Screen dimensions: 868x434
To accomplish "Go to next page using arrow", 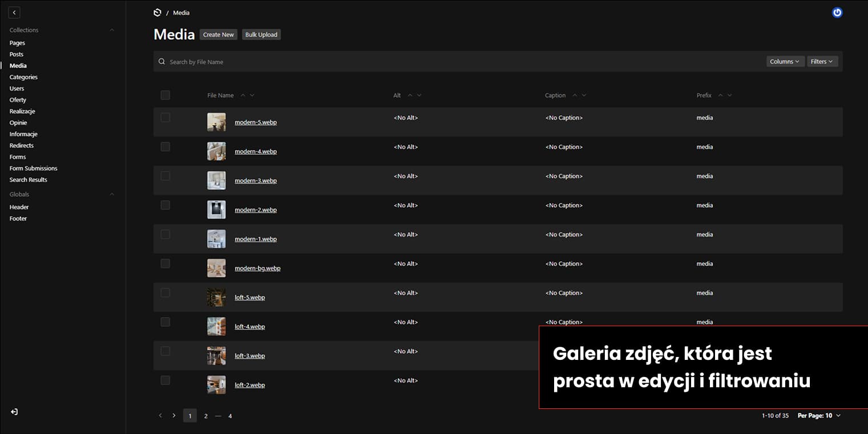I will (x=174, y=416).
